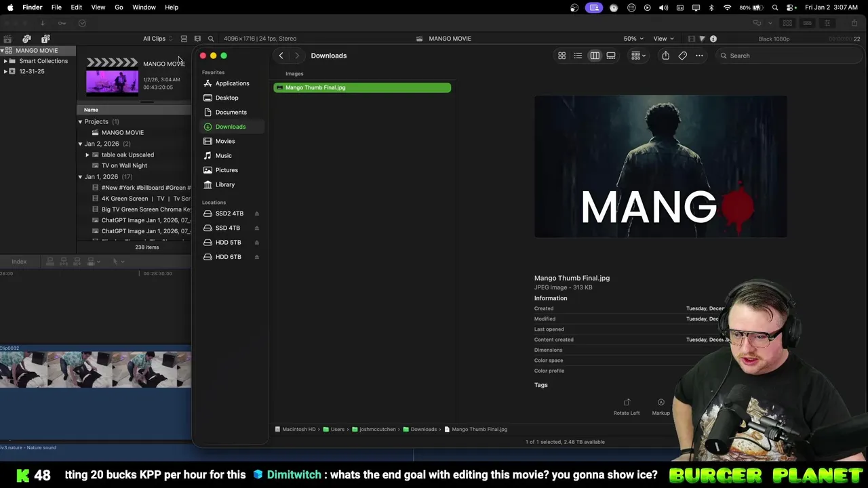Open Finder group-by options dropdown
The image size is (868, 488).
click(x=638, y=56)
